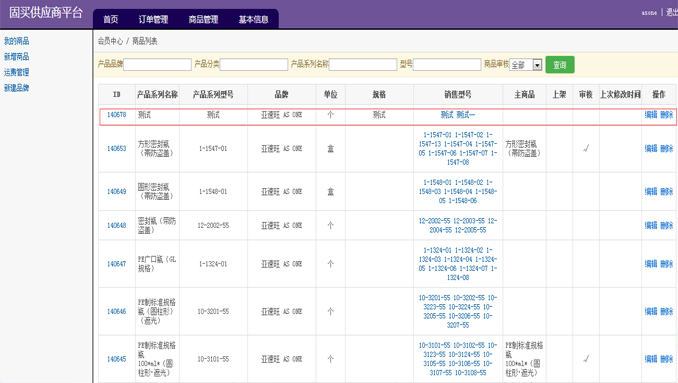
Task: Open product ID 140647
Action: (117, 264)
